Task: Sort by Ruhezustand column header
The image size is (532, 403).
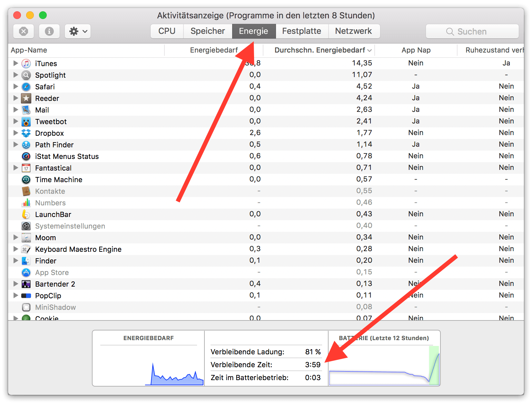Action: 491,50
